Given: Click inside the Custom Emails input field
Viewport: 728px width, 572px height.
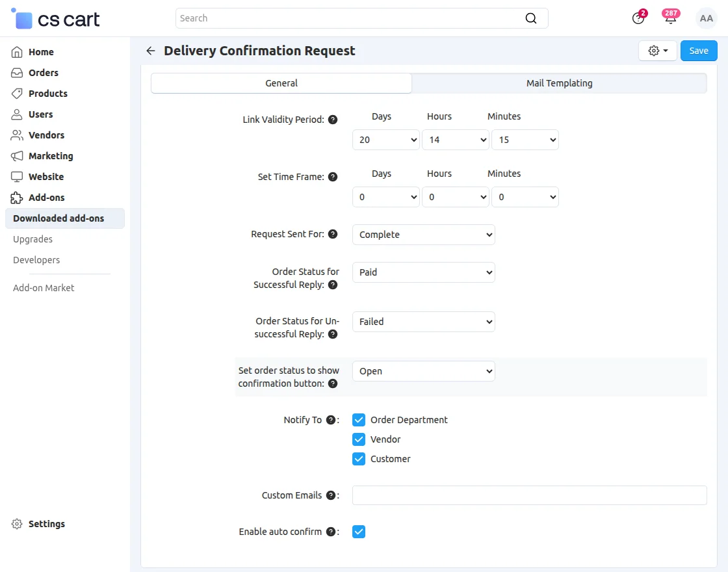Looking at the screenshot, I should (x=528, y=495).
